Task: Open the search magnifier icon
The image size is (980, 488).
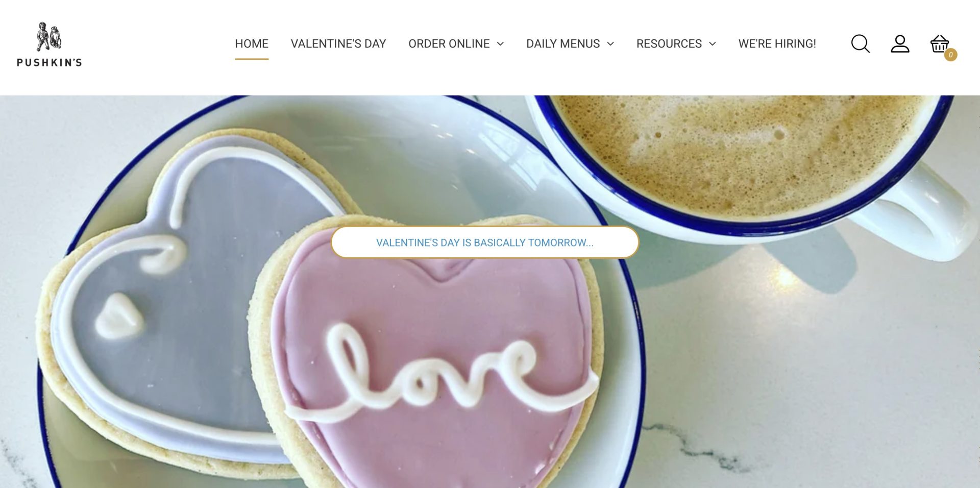Action: 860,44
